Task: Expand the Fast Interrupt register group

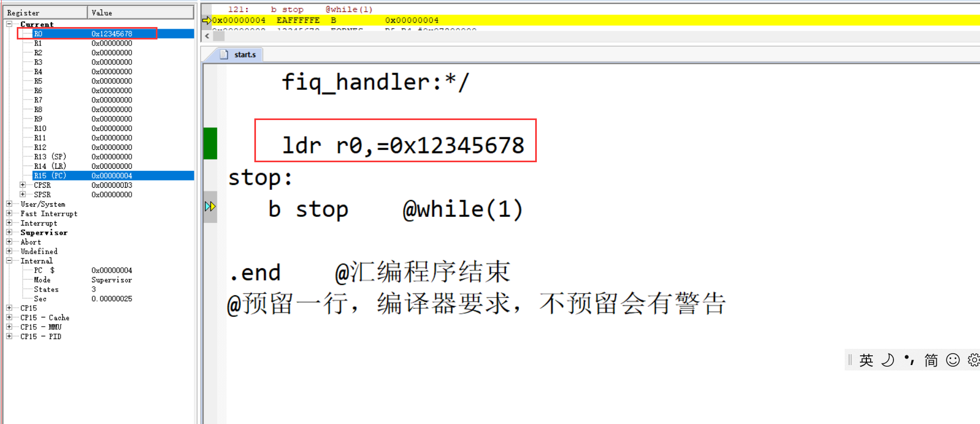Action: [9, 213]
